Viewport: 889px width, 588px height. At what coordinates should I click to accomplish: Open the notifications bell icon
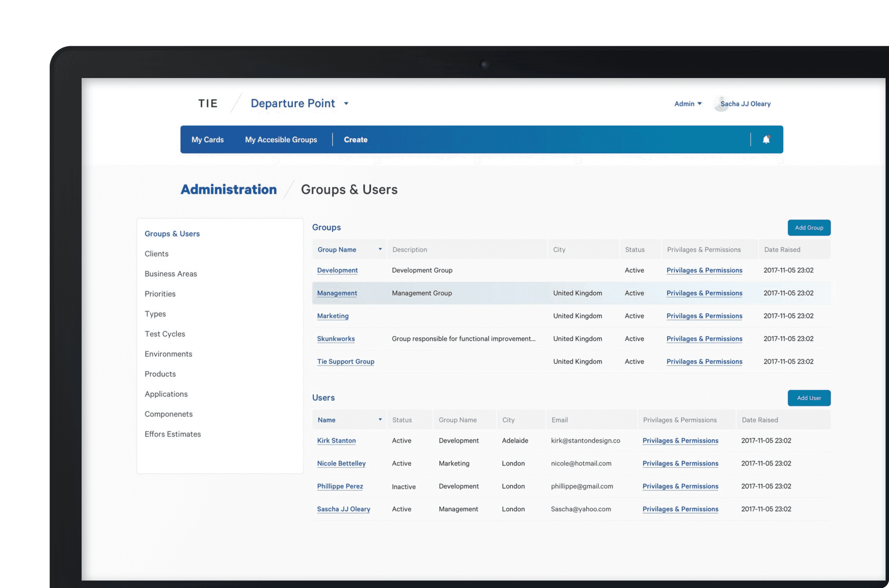[766, 140]
